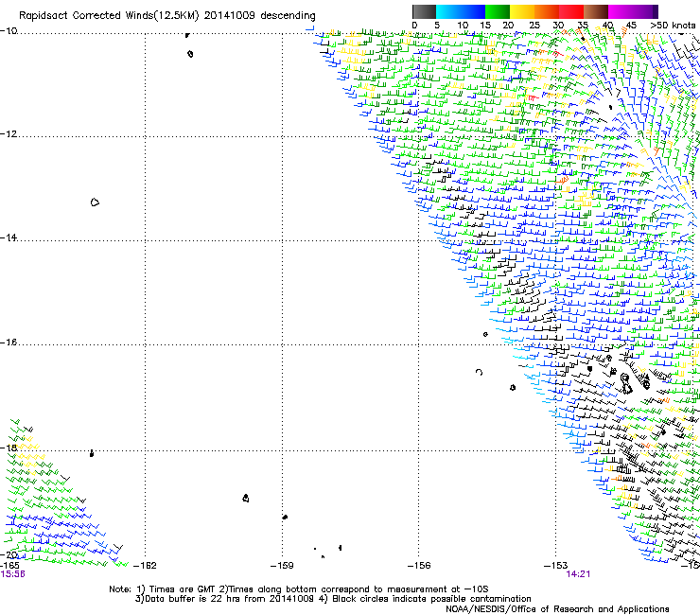Image resolution: width=700 pixels, height=615 pixels.
Task: Click the legend label '25'
Action: pos(534,26)
